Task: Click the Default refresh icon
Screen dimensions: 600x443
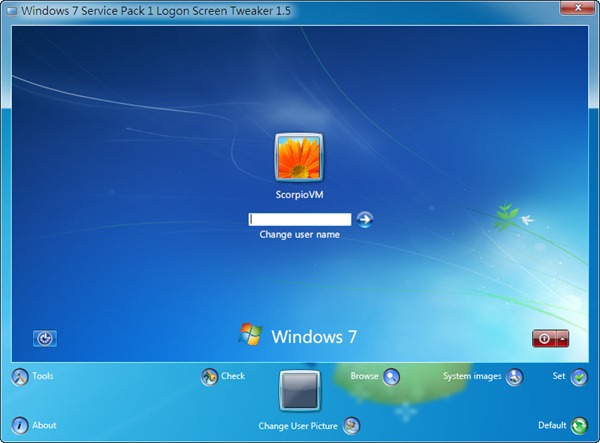Action: 579,426
